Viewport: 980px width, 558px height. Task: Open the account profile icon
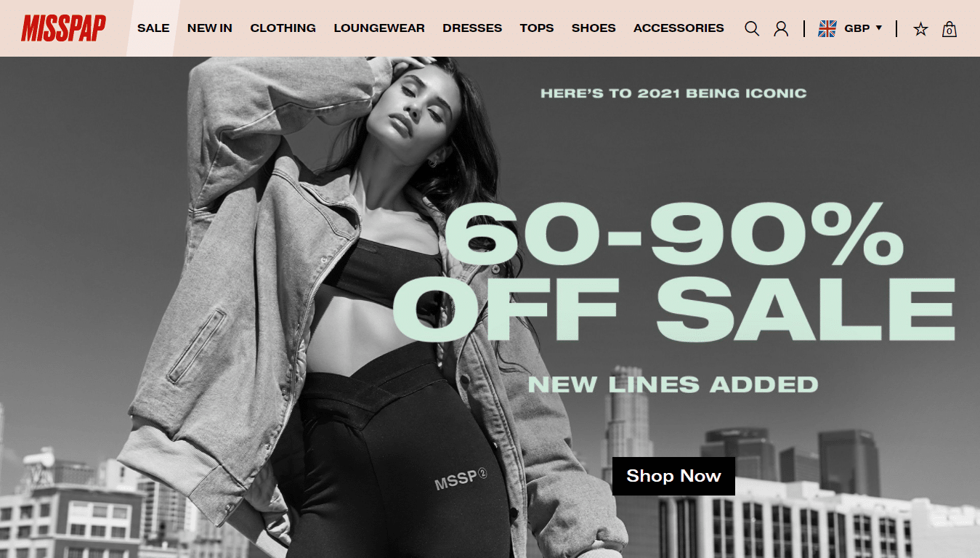(781, 28)
